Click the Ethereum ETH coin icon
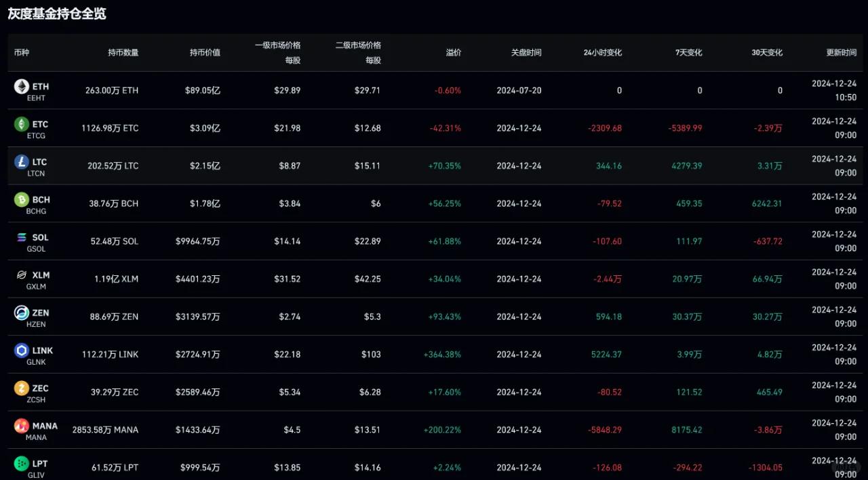The image size is (868, 480). point(21,87)
